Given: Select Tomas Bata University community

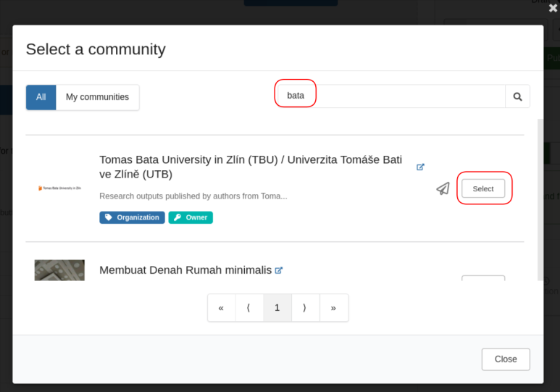Looking at the screenshot, I should pyautogui.click(x=483, y=188).
